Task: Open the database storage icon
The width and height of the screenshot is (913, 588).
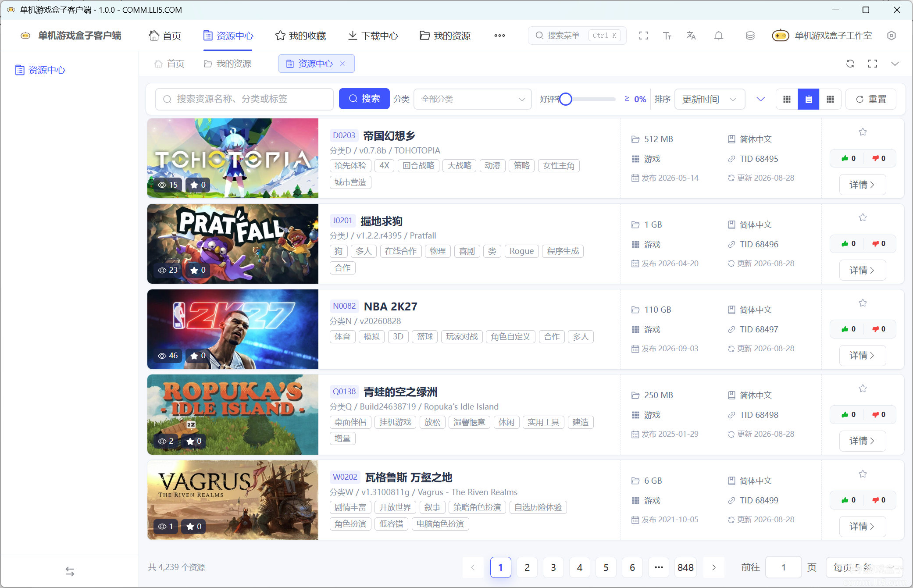Action: tap(750, 36)
